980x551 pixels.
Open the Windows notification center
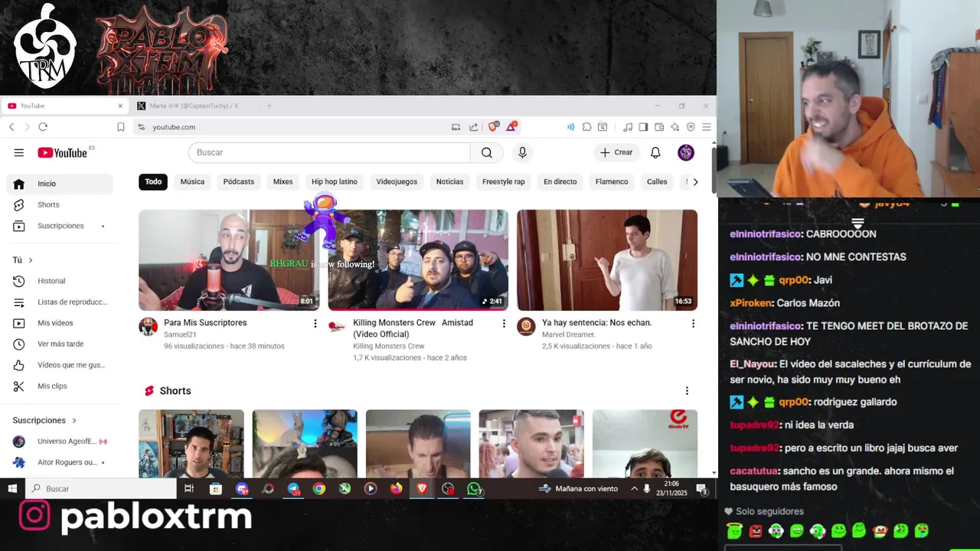click(701, 488)
